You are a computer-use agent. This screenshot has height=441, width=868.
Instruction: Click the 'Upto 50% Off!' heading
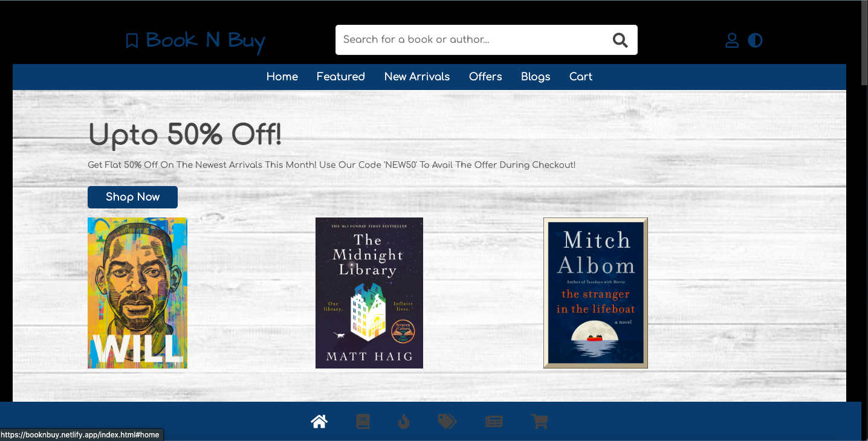(x=185, y=134)
